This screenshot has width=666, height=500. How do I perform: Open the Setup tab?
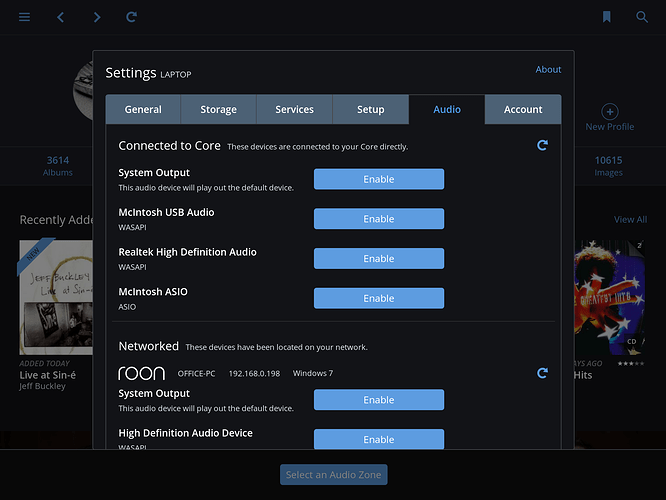click(x=370, y=110)
